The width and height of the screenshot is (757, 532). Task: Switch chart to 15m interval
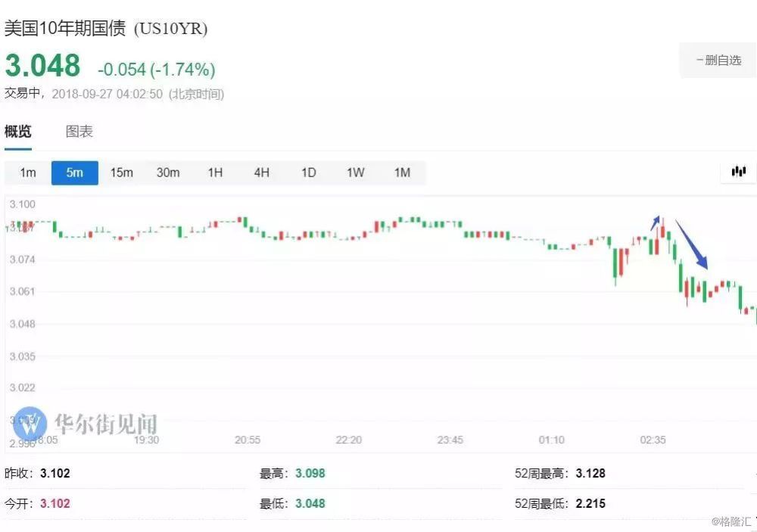121,173
